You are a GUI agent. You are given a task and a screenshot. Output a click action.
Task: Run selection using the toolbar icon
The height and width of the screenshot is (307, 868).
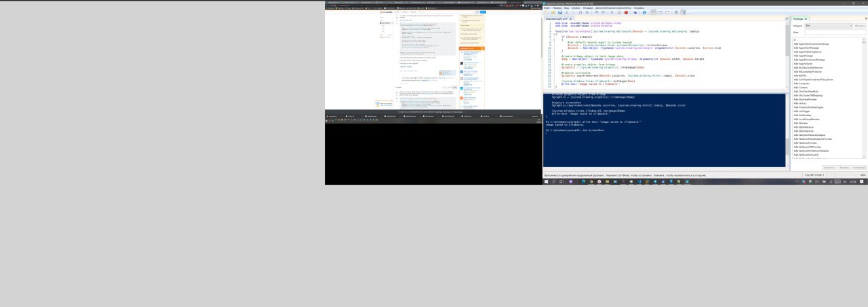619,12
